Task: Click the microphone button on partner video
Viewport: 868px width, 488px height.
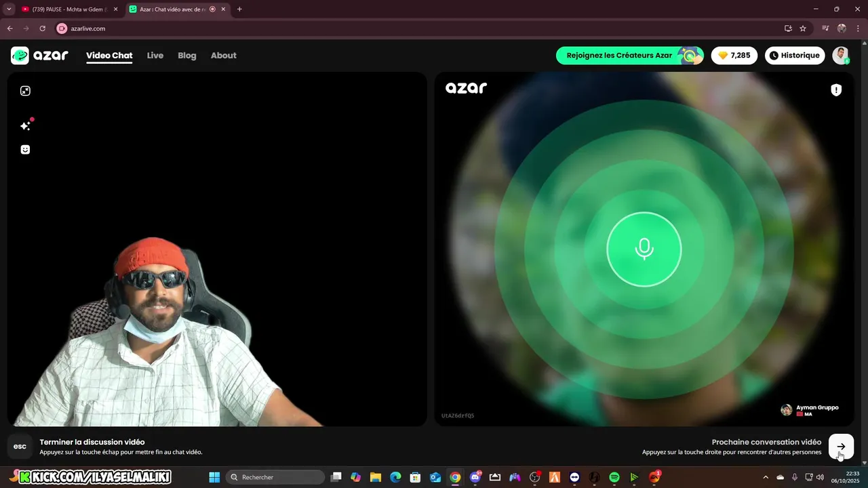Action: (x=644, y=249)
